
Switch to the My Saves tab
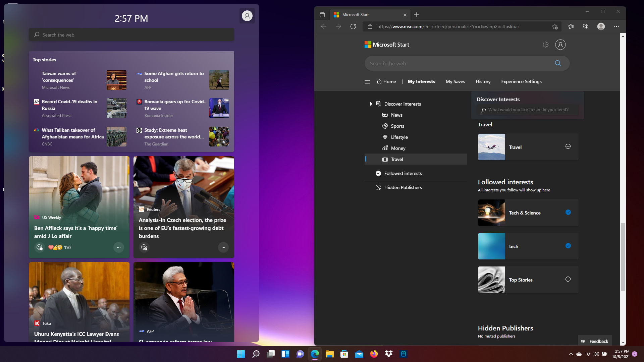455,81
